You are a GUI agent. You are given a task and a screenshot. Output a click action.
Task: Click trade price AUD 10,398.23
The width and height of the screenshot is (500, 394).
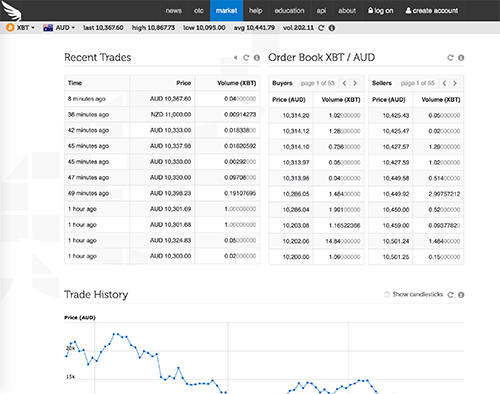170,193
